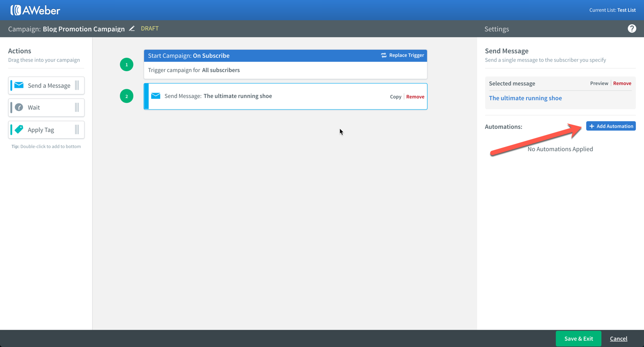Screen dimensions: 644x347
Task: Click 'No Automations Applied' text
Action: (560, 149)
